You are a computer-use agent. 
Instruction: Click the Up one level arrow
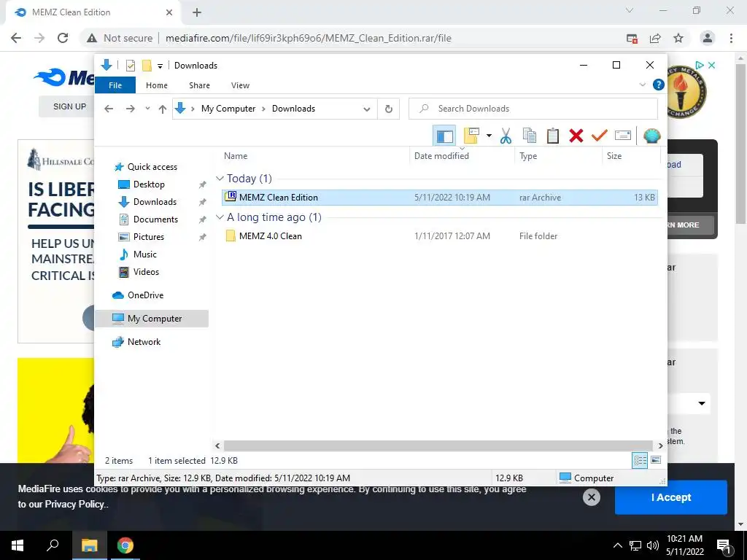163,109
